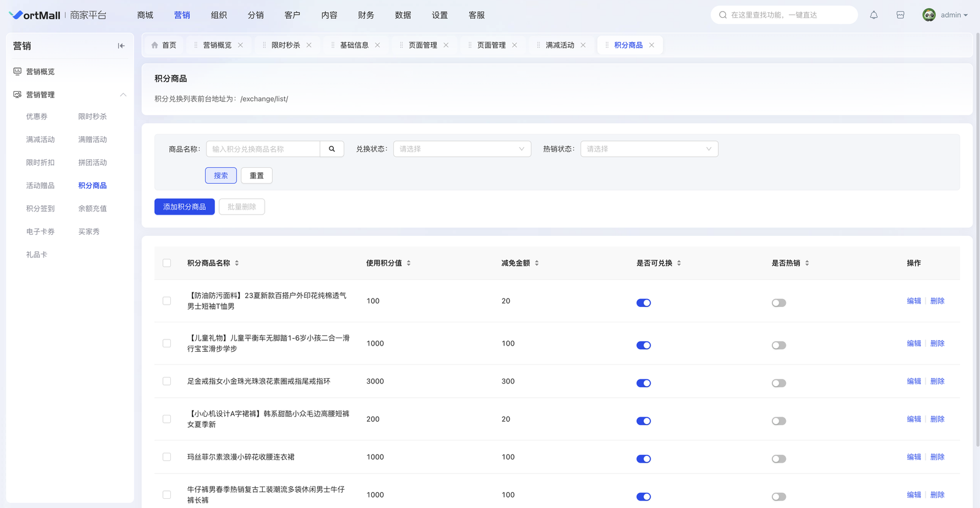The image size is (980, 508).
Task: Open the 兑换状态 dropdown
Action: (462, 149)
